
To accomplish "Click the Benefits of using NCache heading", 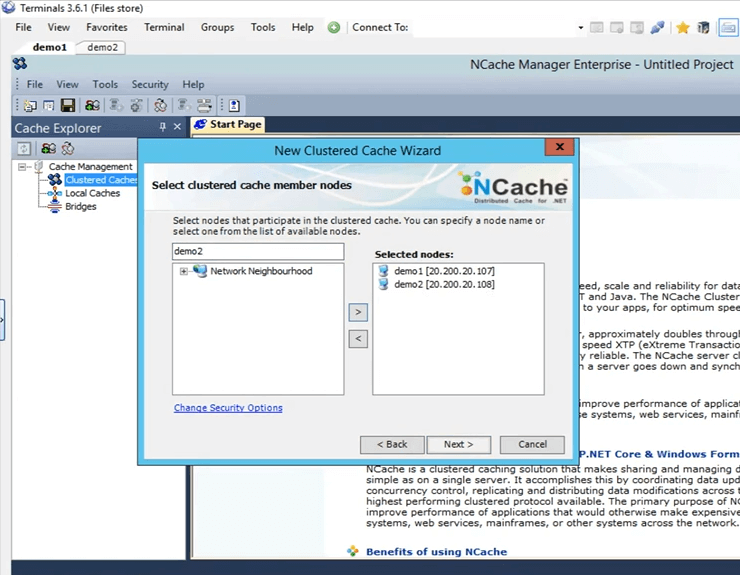I will pos(436,551).
